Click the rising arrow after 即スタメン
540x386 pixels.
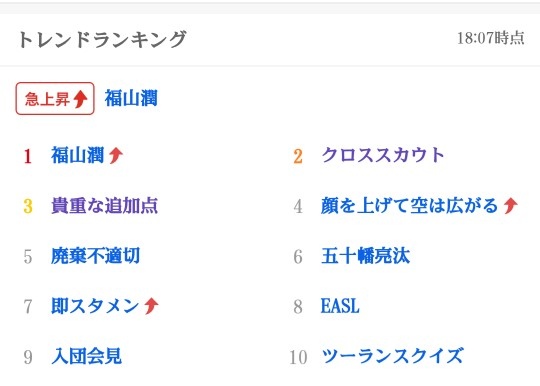pos(151,306)
